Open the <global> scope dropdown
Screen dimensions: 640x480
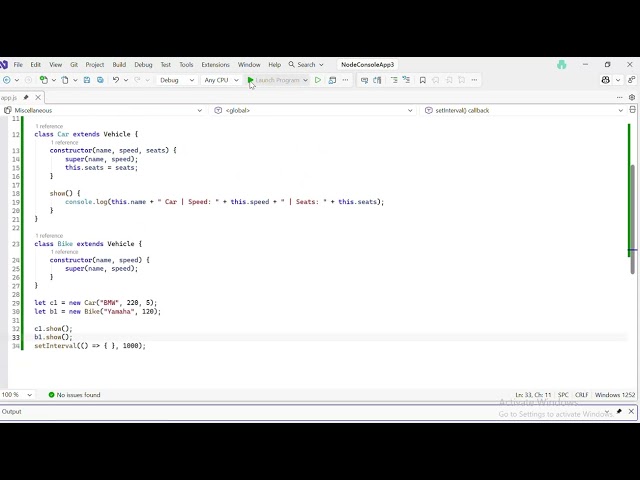[x=313, y=110]
